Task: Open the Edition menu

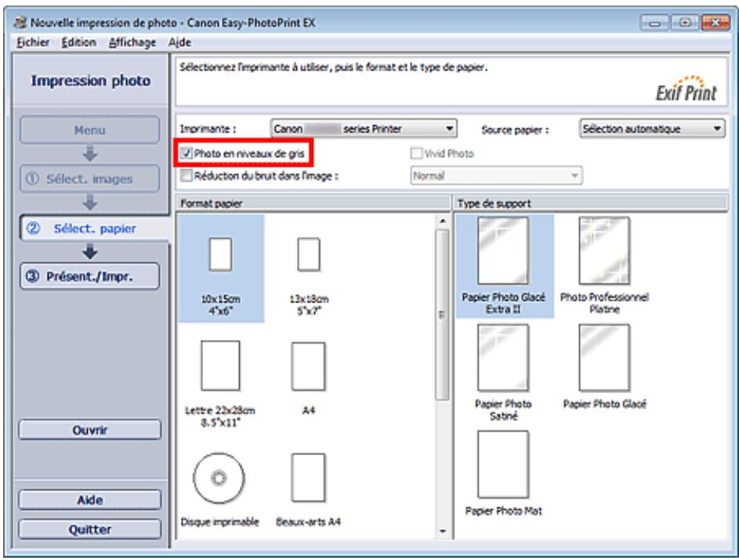Action: click(x=78, y=42)
